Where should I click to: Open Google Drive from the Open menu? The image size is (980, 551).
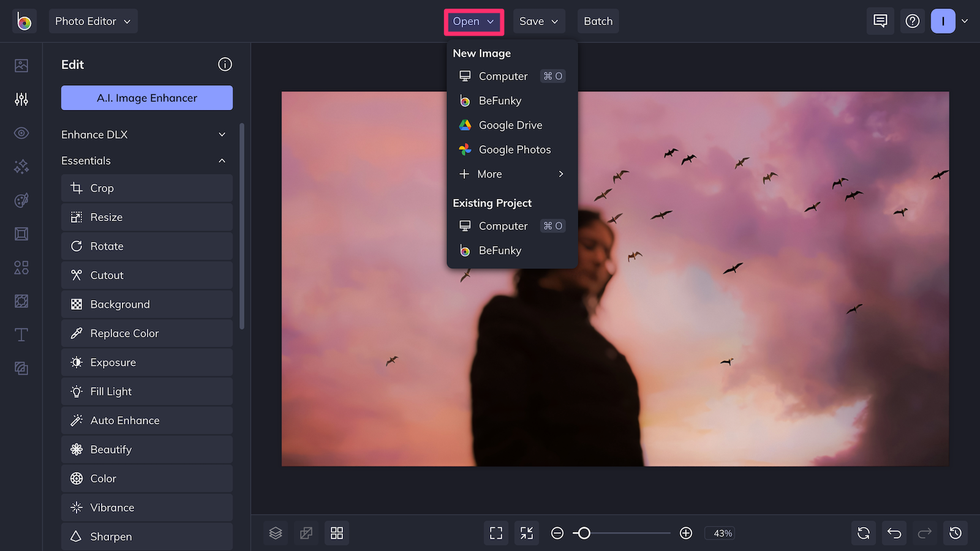coord(510,125)
